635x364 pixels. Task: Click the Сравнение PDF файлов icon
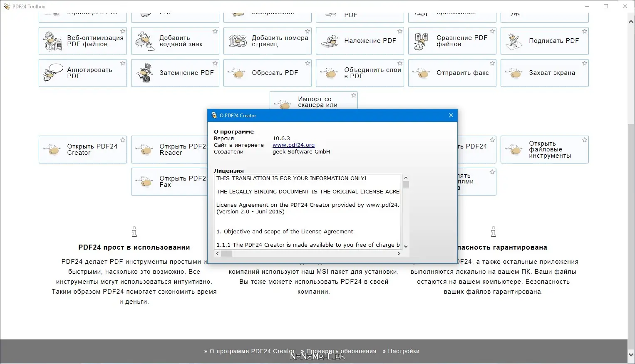(x=422, y=41)
